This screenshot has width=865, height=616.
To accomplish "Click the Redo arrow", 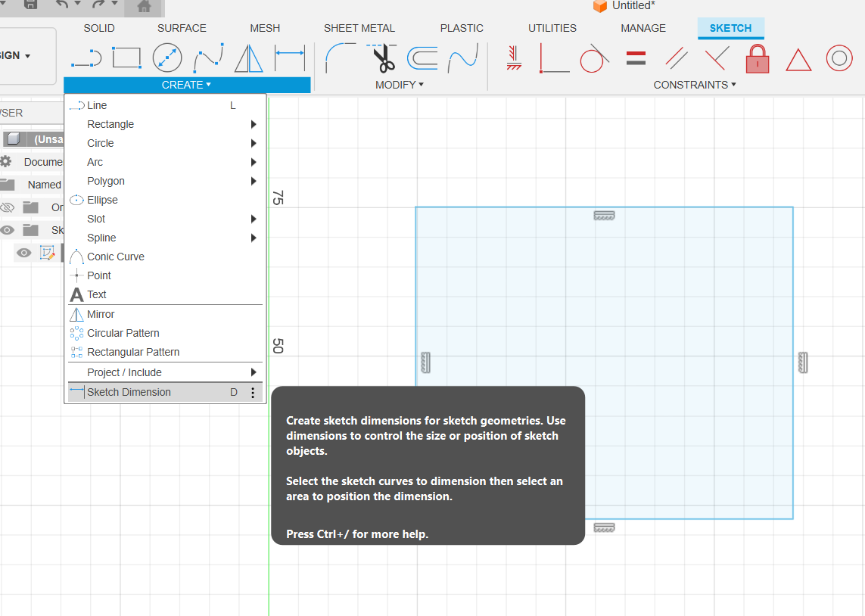I will point(98,4).
